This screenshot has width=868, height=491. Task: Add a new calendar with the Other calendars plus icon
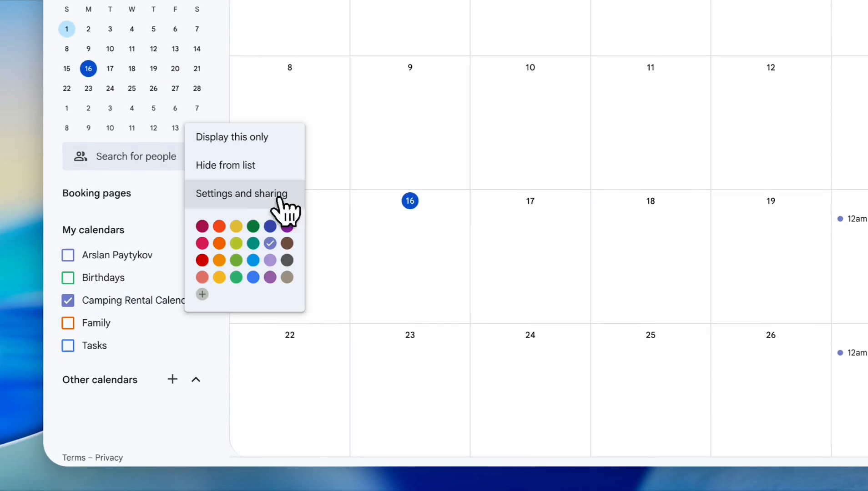172,379
